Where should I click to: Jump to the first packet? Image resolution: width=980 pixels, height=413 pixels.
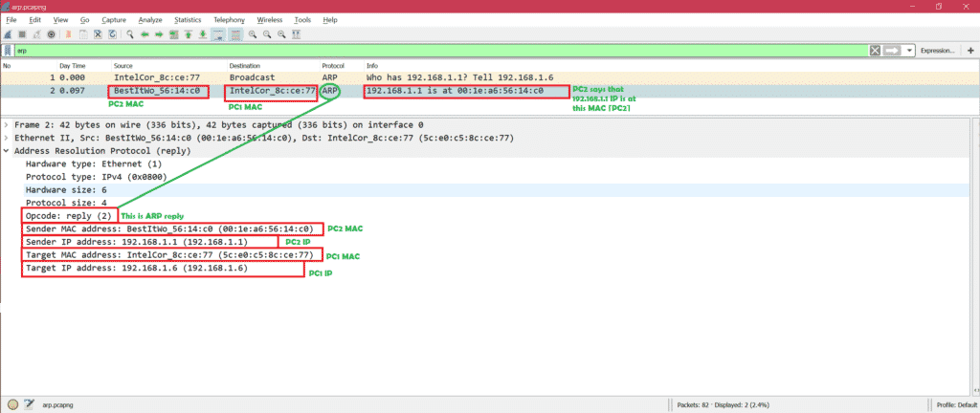(188, 34)
